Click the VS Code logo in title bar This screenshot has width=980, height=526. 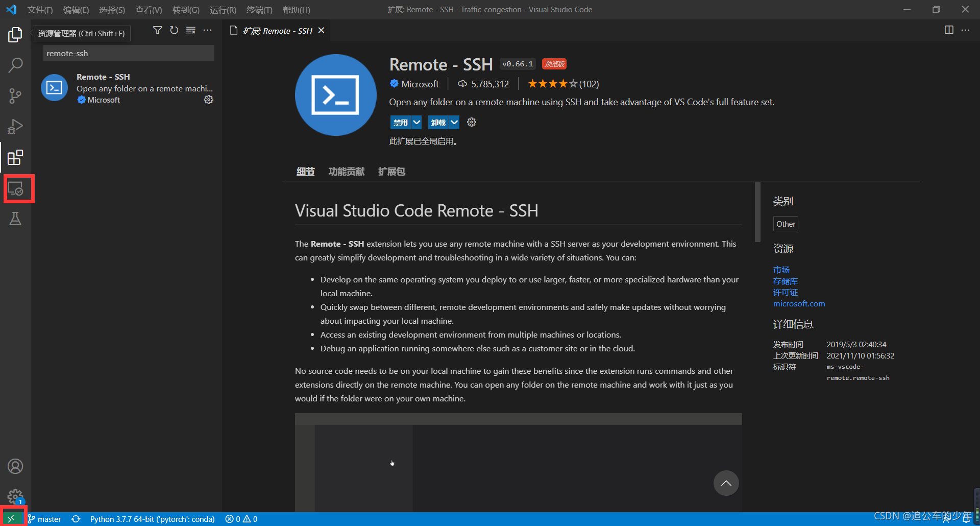pyautogui.click(x=11, y=10)
